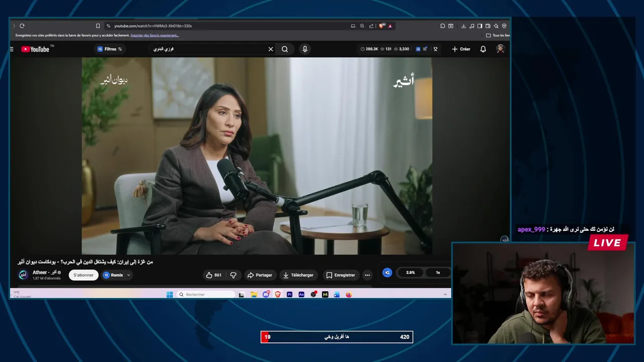Reload the page with the browser refresh icon

coord(22,26)
